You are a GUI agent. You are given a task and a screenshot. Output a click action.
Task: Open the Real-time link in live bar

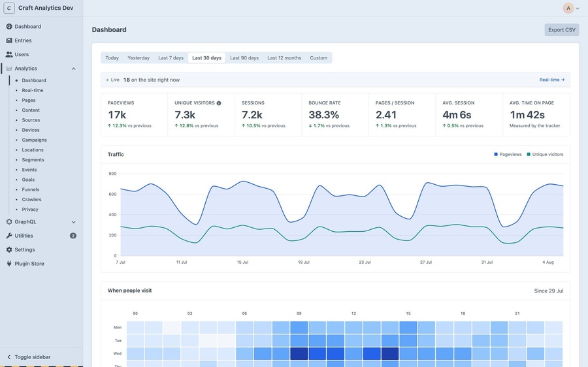(x=551, y=80)
